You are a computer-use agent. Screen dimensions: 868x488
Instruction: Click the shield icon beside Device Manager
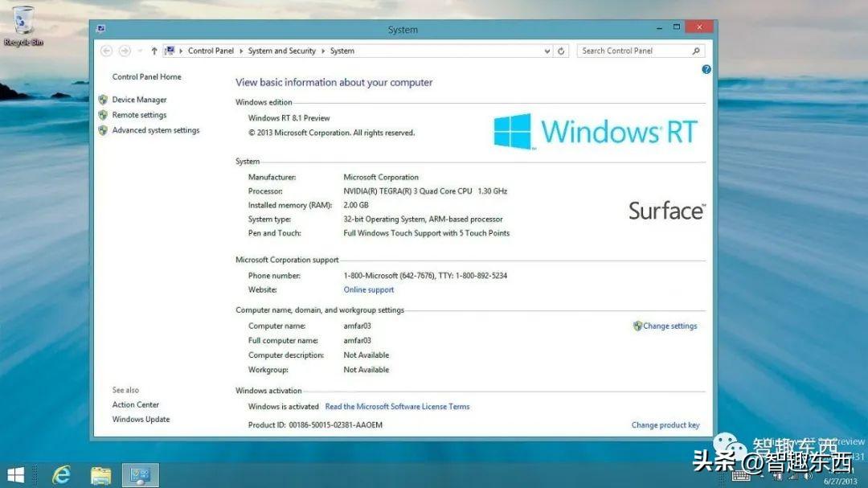click(x=103, y=100)
